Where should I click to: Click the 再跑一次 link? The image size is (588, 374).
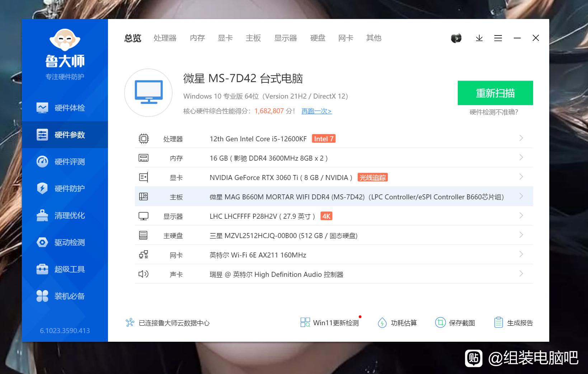tap(316, 111)
